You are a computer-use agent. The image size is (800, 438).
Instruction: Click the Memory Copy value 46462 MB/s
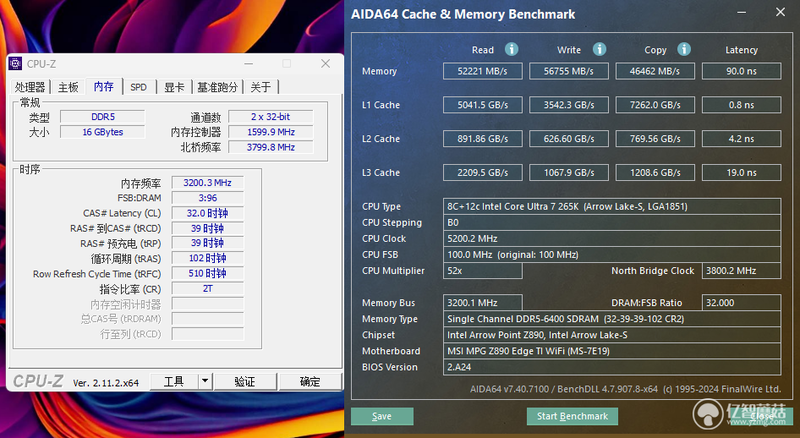pyautogui.click(x=655, y=71)
